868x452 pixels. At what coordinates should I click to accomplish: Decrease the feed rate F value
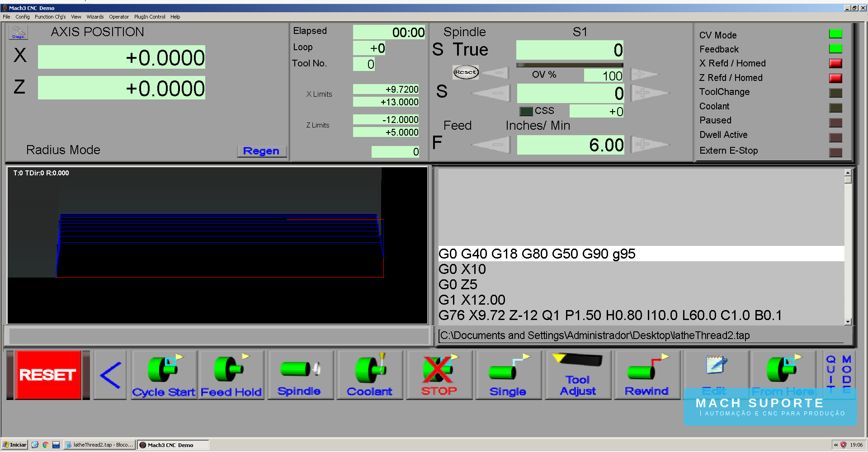[491, 145]
